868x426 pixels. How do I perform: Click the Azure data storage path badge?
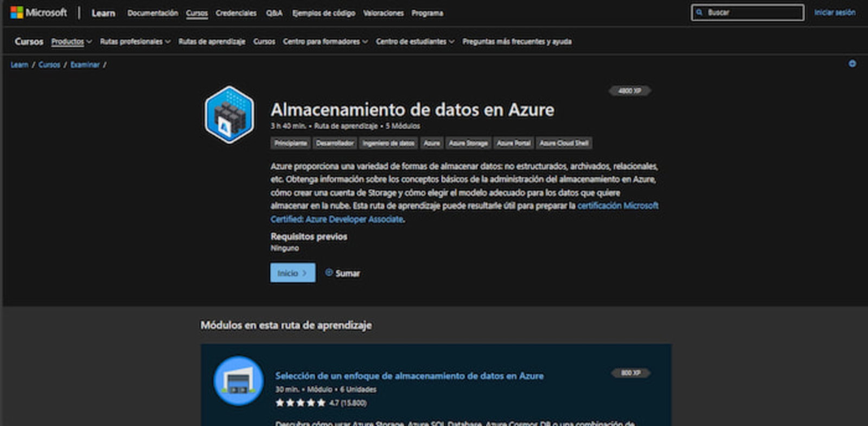tap(229, 114)
